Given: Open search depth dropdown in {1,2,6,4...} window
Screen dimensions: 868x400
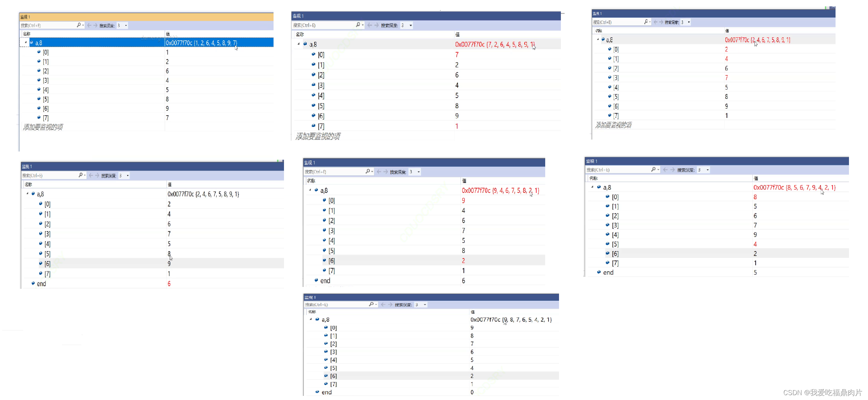Looking at the screenshot, I should click(x=126, y=25).
